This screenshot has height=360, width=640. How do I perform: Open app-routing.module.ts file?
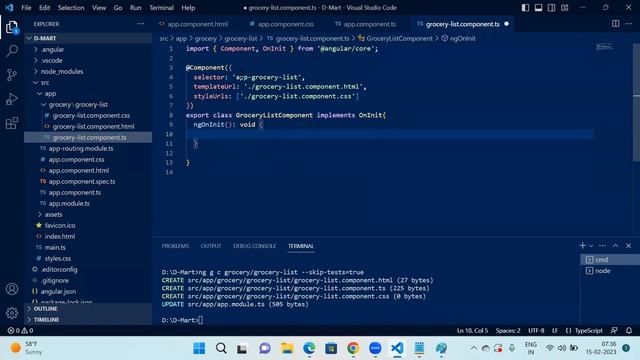[88, 149]
